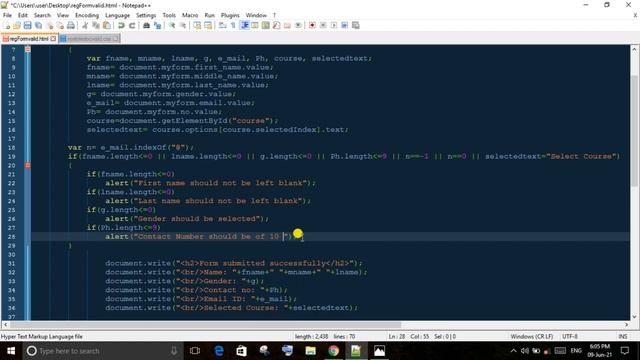640x360 pixels.
Task: Click the Copy toolbar icon
Action: (x=96, y=26)
